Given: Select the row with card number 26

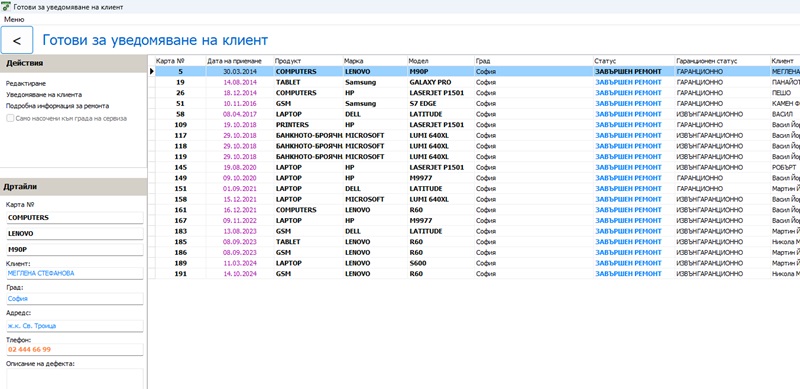Looking at the screenshot, I should click(474, 93).
